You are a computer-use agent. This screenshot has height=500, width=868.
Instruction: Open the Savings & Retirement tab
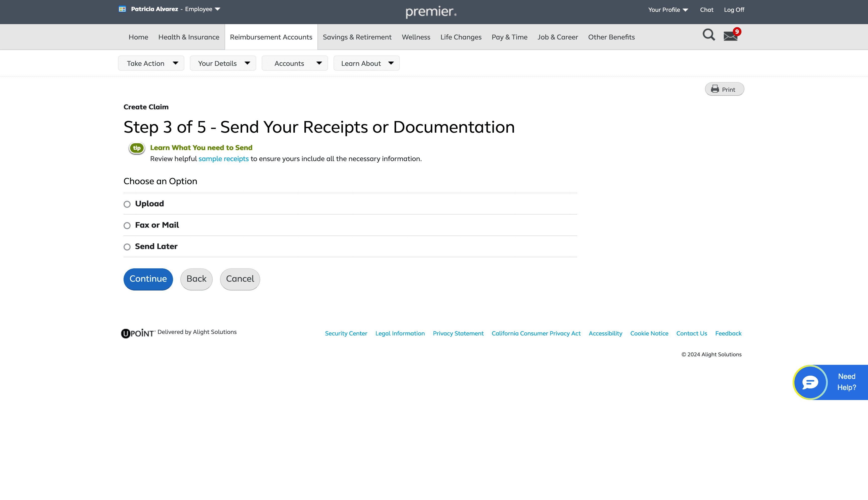pyautogui.click(x=357, y=37)
